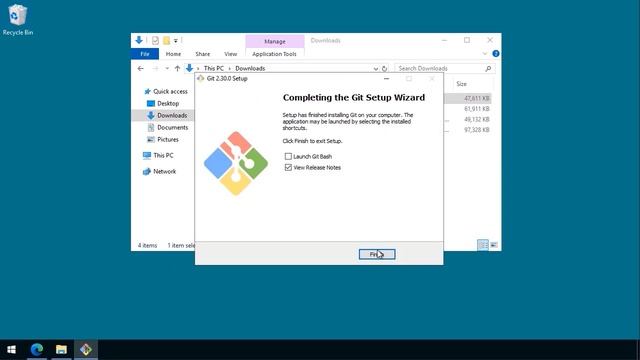Switch to large icons view layout

(494, 245)
